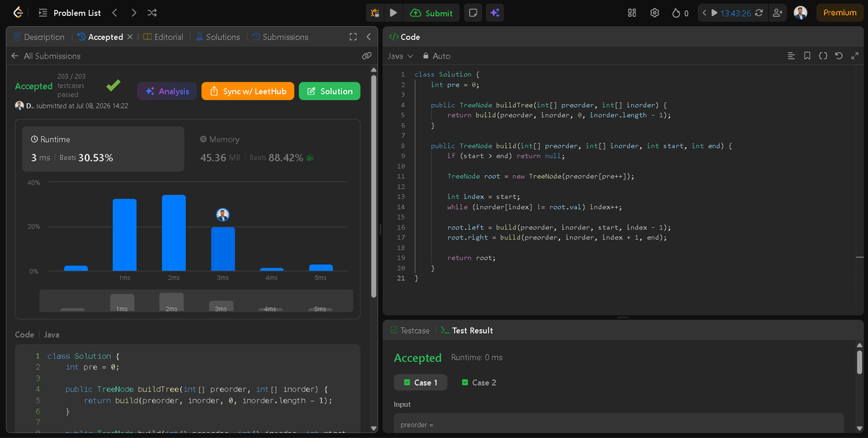Viewport: 868px width, 438px height.
Task: Collapse the timer with left chevron
Action: (x=704, y=13)
